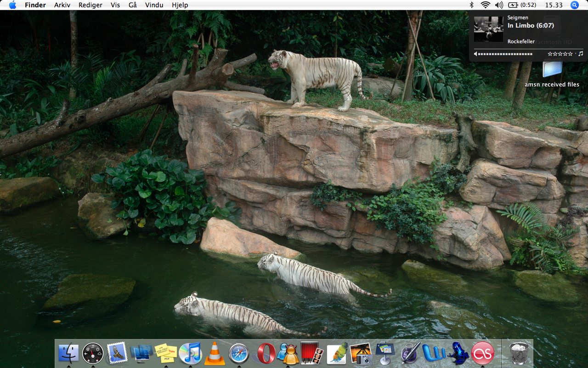Open the Vis menu
This screenshot has width=588, height=368.
[115, 5]
